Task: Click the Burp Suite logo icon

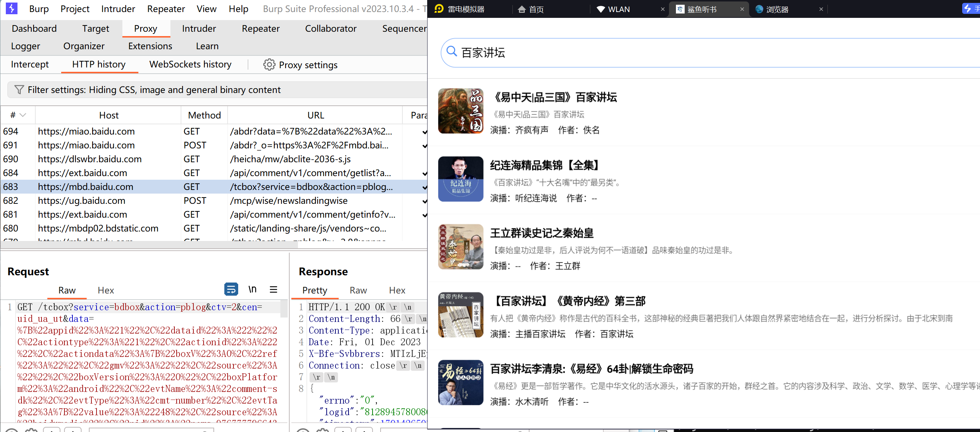Action: click(x=11, y=8)
